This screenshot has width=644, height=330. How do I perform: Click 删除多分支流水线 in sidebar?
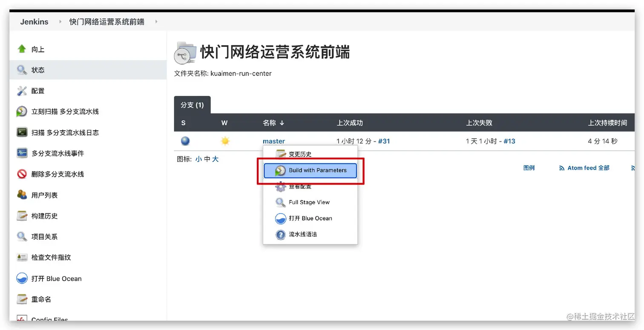[57, 174]
